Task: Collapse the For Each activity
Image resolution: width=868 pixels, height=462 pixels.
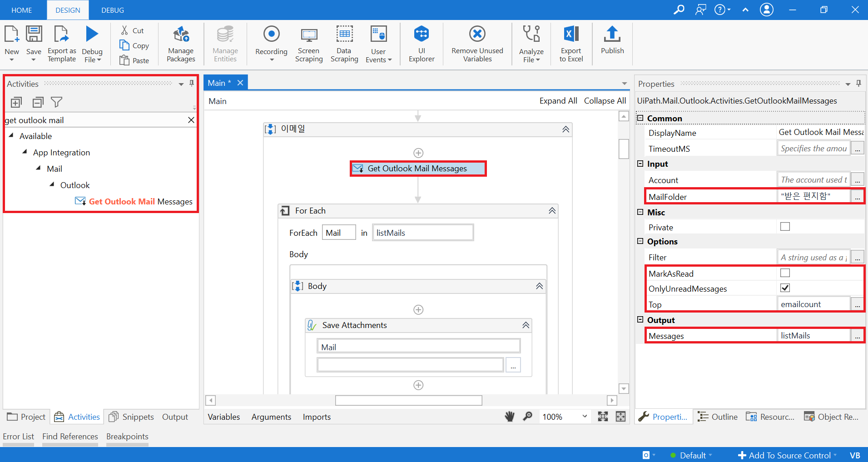Action: pyautogui.click(x=552, y=211)
